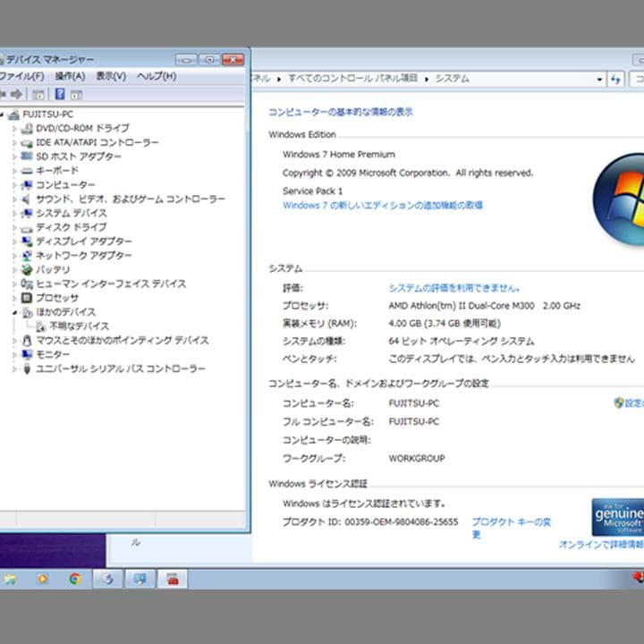Open Google Chrome from the taskbar
The height and width of the screenshot is (644, 644).
75,579
